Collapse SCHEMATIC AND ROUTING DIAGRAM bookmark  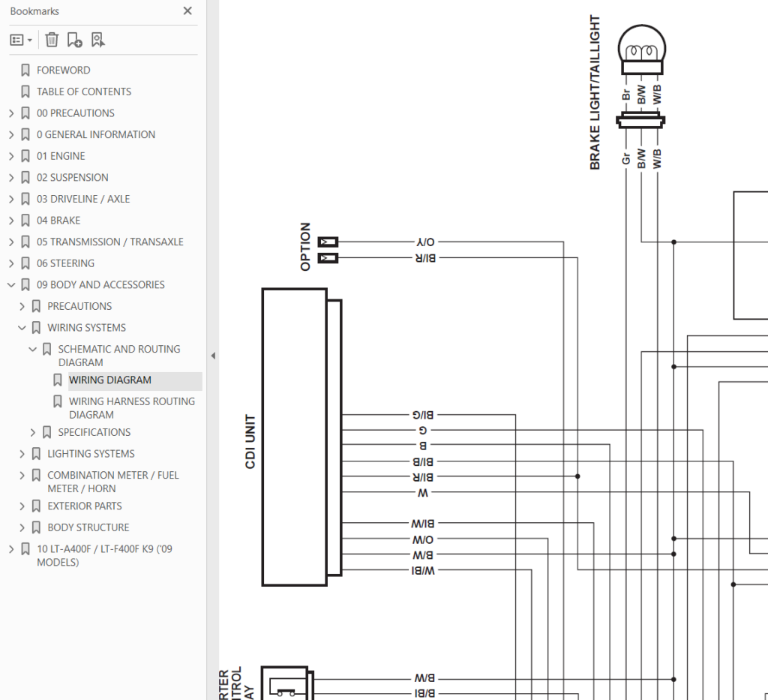(x=33, y=350)
